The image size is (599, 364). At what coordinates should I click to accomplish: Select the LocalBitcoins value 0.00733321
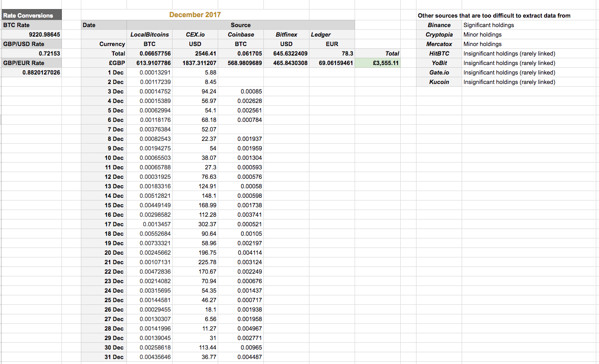click(x=150, y=243)
